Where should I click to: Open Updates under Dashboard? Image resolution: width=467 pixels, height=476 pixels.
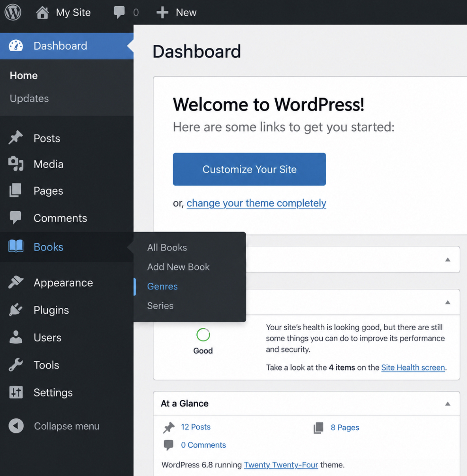[29, 99]
